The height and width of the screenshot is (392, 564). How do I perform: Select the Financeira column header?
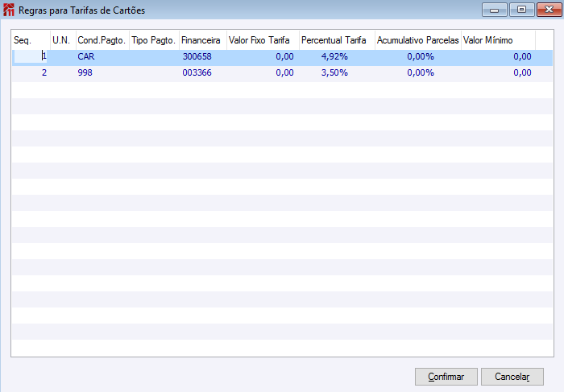[x=203, y=40]
